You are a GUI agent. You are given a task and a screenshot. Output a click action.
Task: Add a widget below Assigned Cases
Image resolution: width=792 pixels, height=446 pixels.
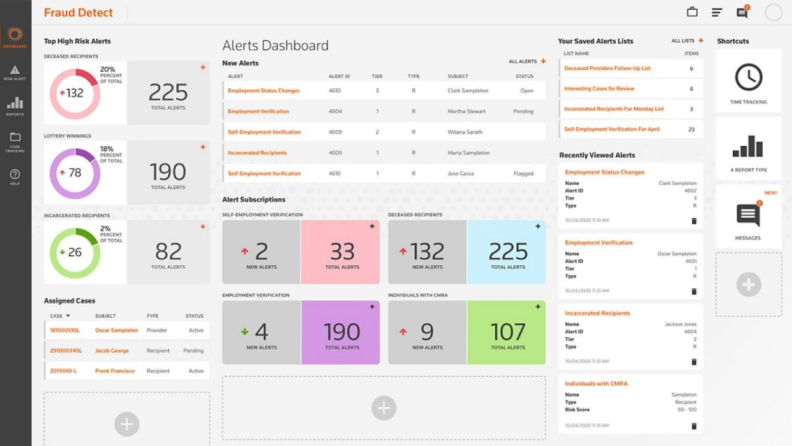(126, 424)
